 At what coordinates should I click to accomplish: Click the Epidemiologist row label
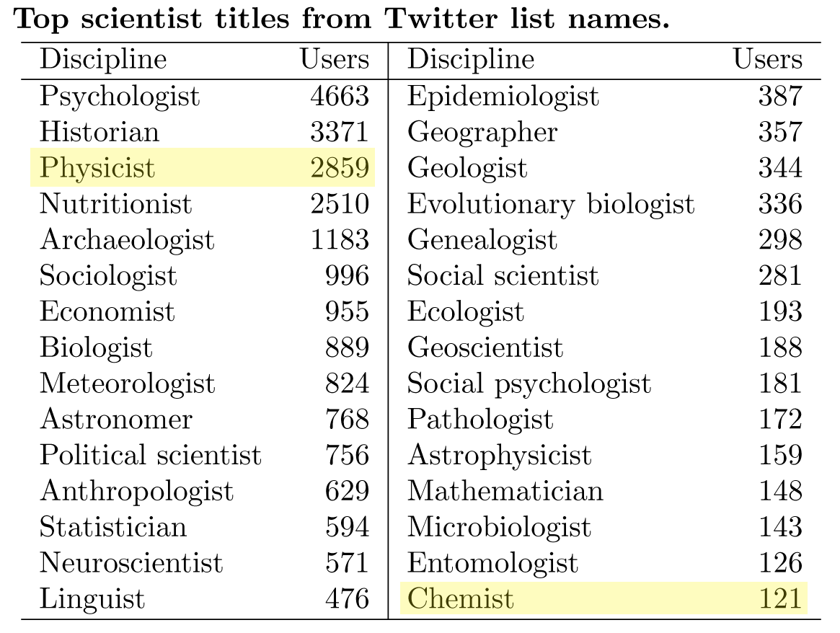[x=503, y=96]
